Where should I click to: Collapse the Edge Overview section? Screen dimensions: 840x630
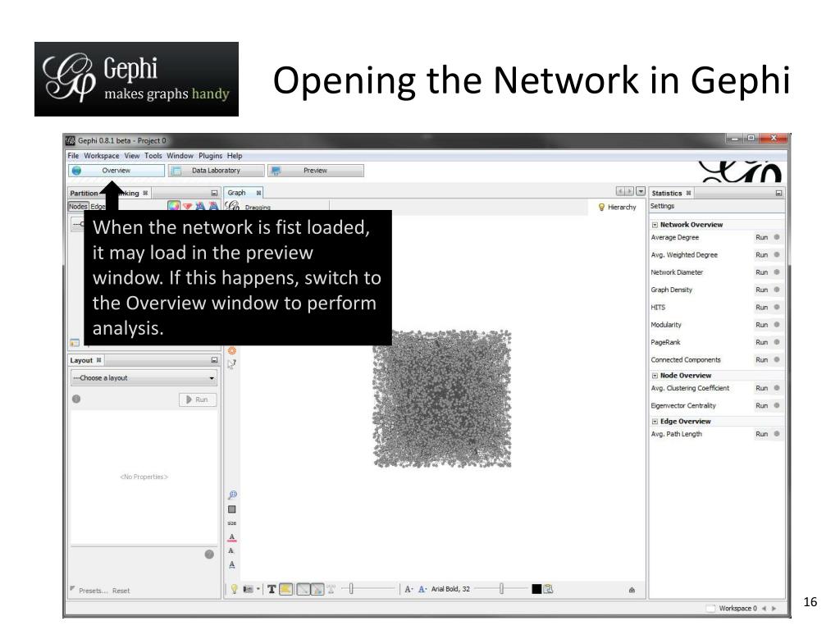coord(655,422)
